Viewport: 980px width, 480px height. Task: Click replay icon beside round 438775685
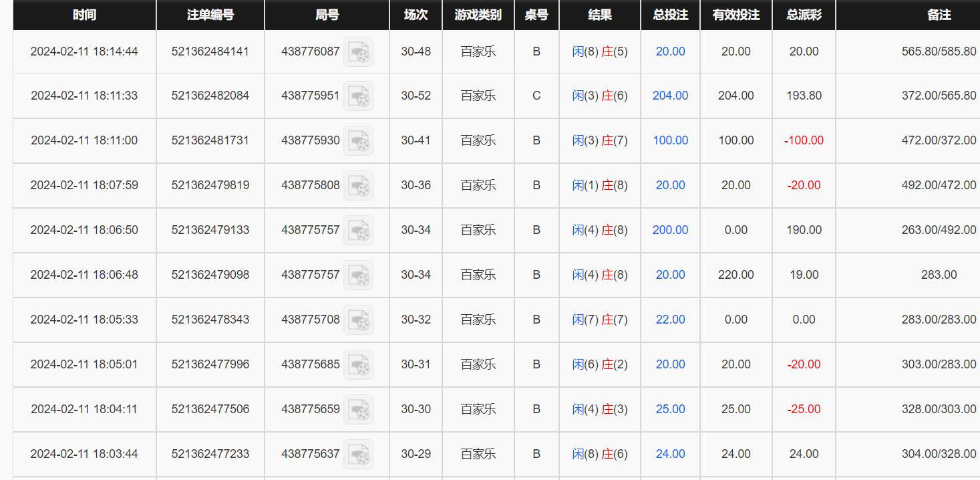(x=358, y=365)
